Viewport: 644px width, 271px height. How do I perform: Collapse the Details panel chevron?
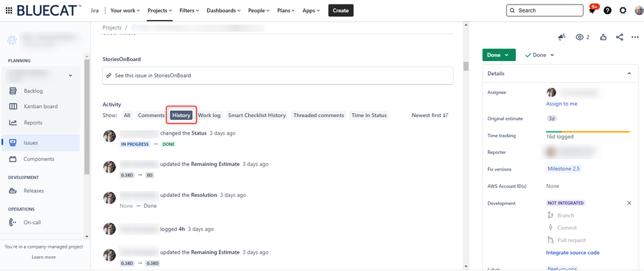(x=629, y=73)
